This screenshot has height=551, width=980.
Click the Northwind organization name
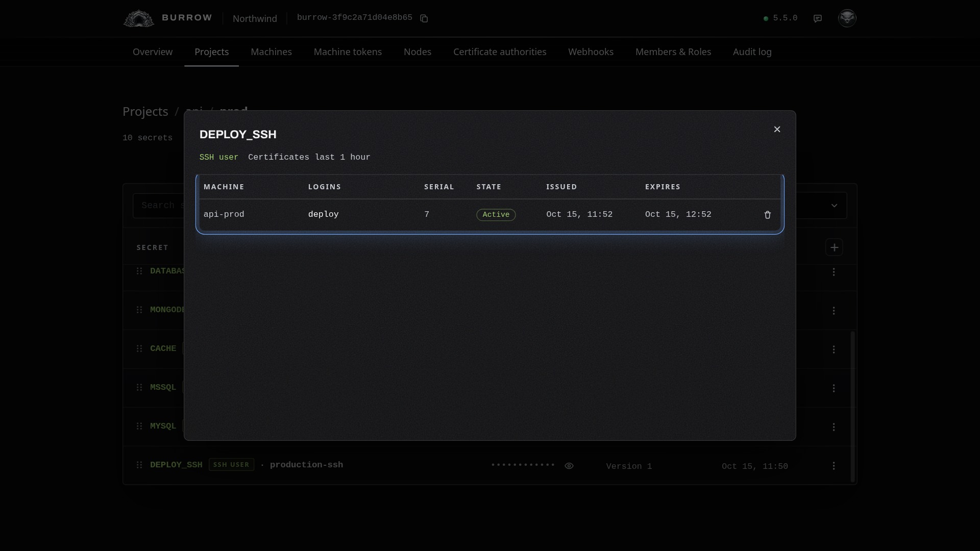tap(255, 19)
